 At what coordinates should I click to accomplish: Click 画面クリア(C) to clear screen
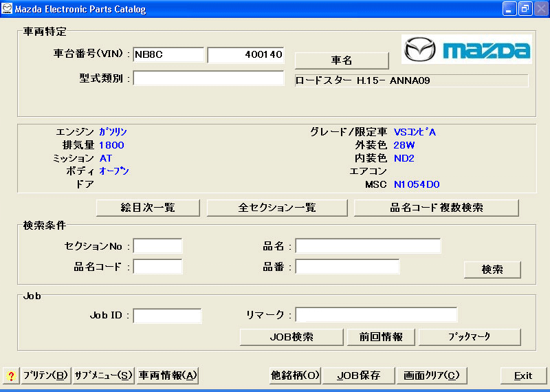click(x=432, y=376)
